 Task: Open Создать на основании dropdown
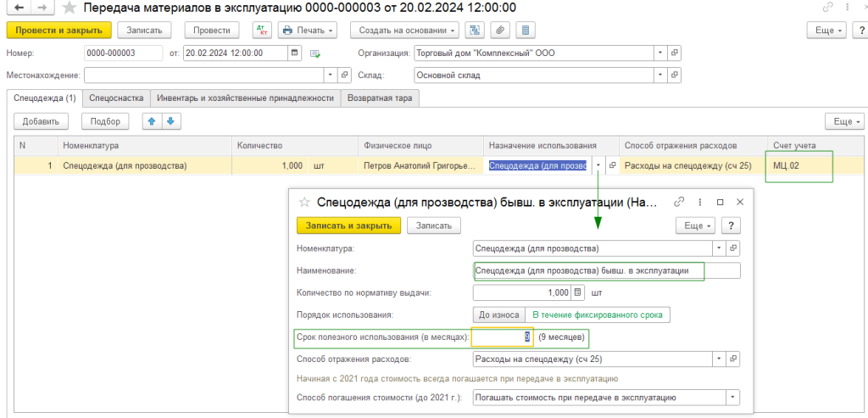point(403,30)
